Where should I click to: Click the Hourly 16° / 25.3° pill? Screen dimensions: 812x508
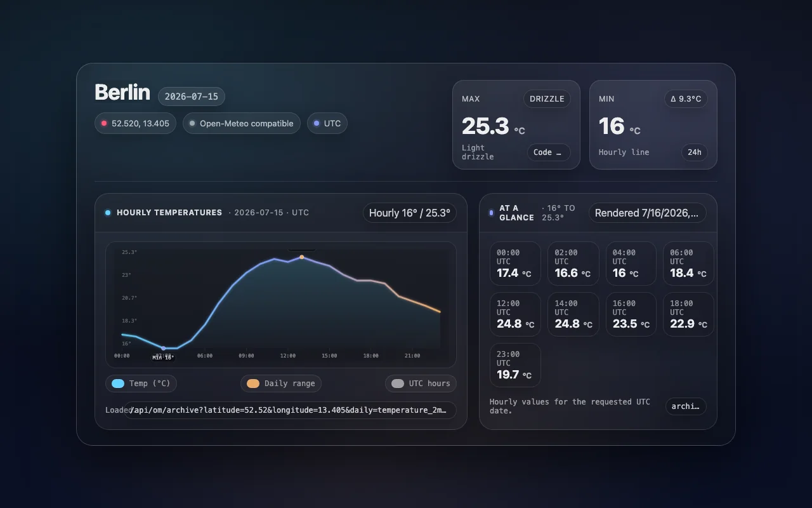click(x=409, y=213)
